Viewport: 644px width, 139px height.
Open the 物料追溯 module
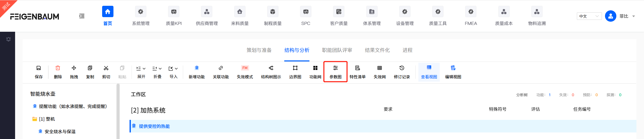point(537,16)
